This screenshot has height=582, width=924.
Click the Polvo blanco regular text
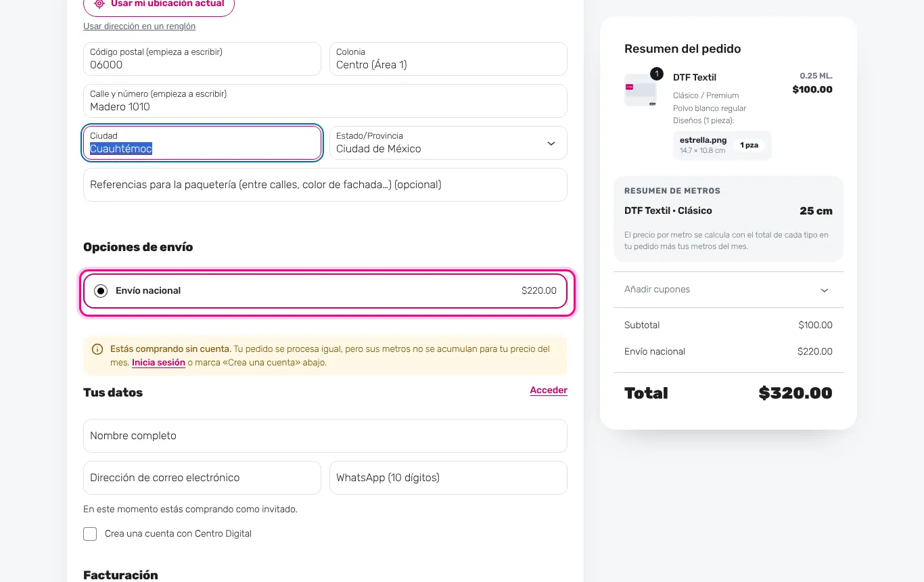(710, 108)
